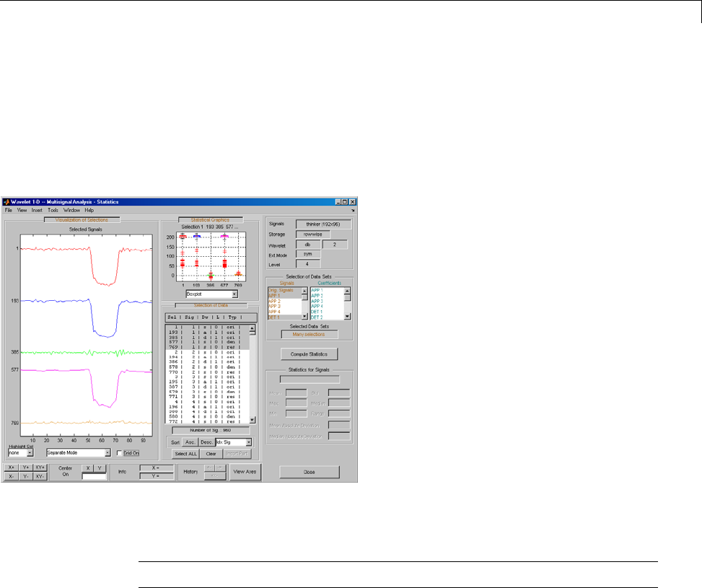Select row 578 in Selection of Data list
702x588 pixels.
point(207,367)
